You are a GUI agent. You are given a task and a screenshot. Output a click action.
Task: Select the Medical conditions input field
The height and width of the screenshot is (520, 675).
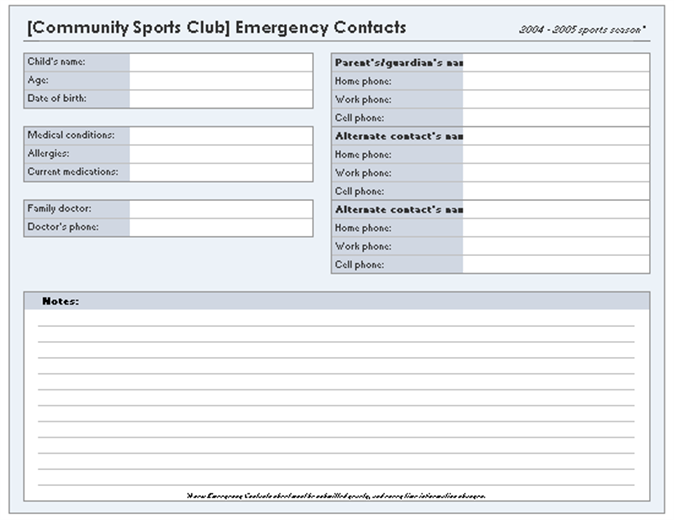(220, 135)
